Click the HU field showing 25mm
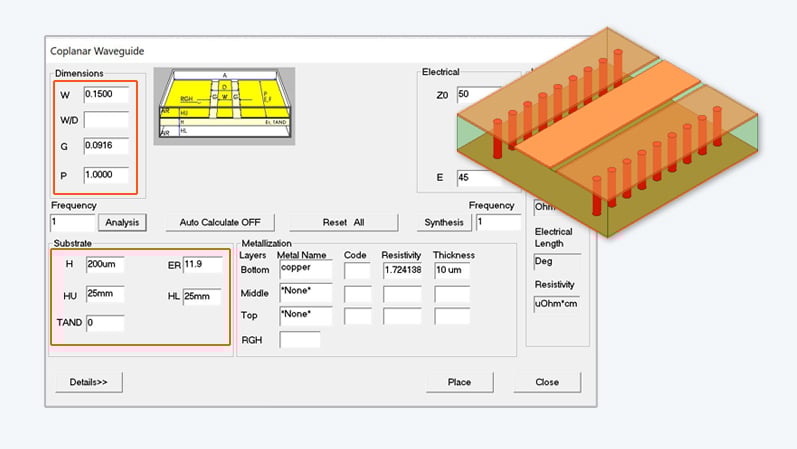Viewport: 797px width, 449px height. (105, 294)
